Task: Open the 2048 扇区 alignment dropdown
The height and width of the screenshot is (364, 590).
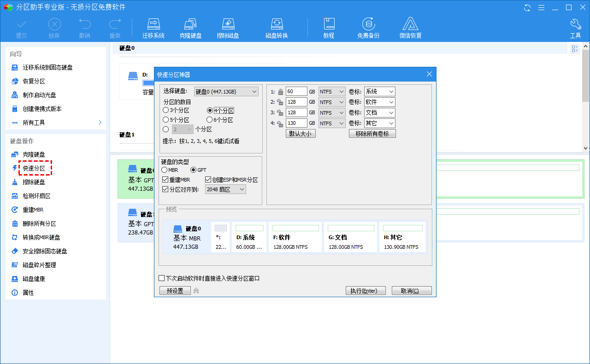Action: pos(225,189)
